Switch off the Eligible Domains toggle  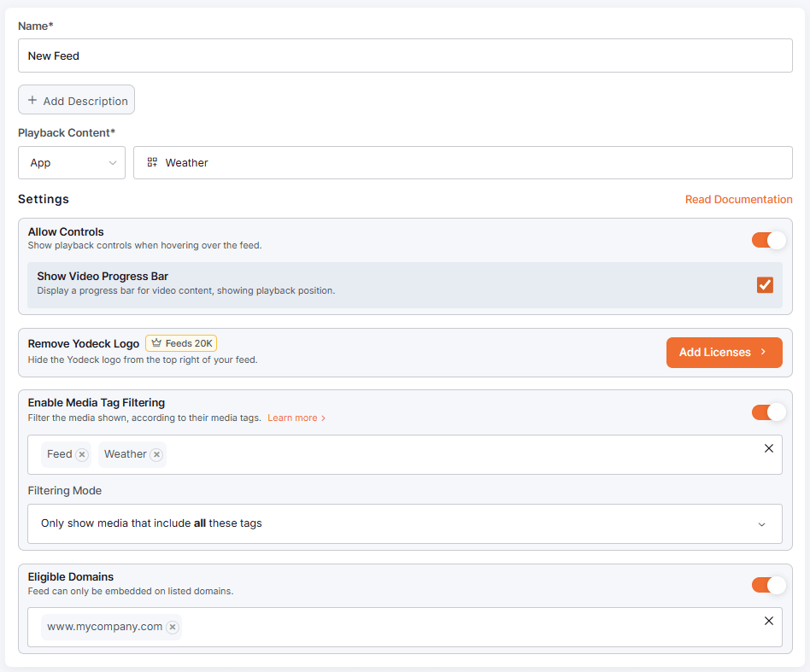coord(768,585)
